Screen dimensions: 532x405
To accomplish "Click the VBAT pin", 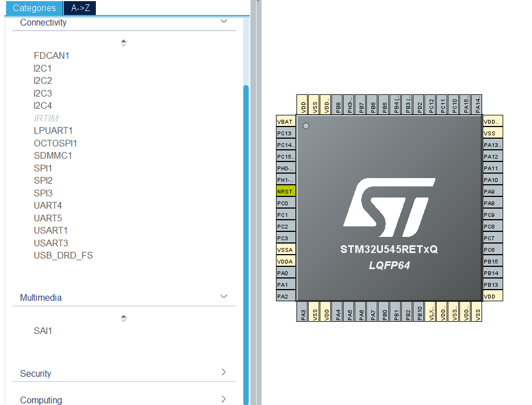I will tap(286, 121).
